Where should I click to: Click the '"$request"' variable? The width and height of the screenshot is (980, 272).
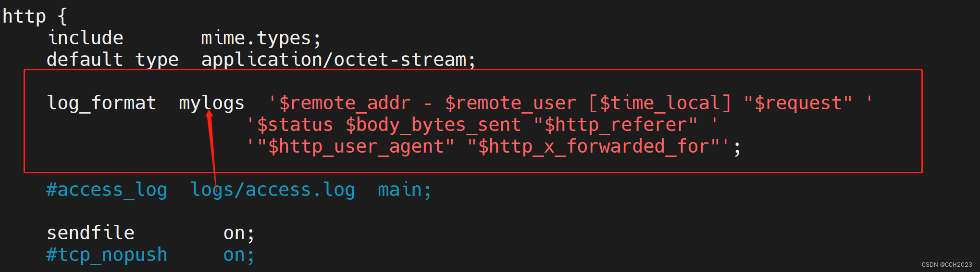798,103
